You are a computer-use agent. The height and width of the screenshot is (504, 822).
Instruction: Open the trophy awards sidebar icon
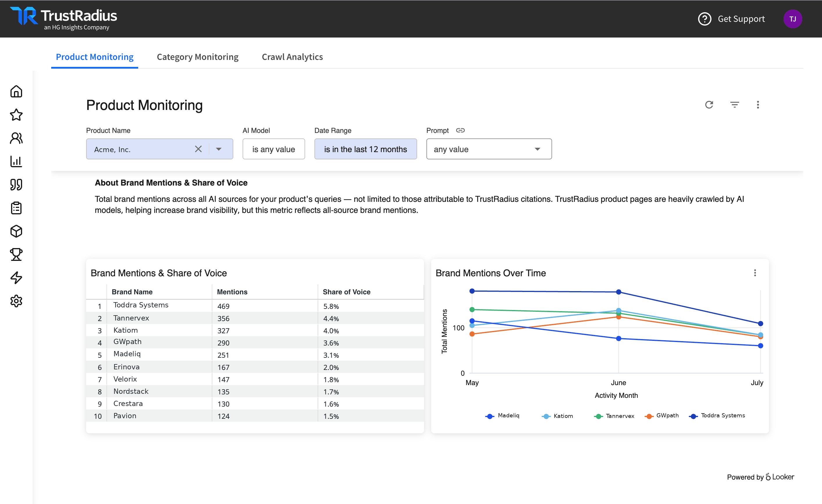[x=16, y=254]
